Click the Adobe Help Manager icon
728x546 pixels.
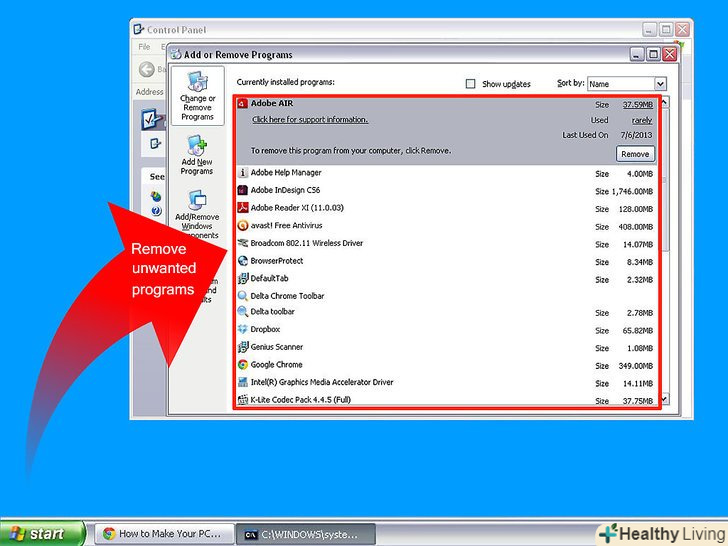click(242, 173)
